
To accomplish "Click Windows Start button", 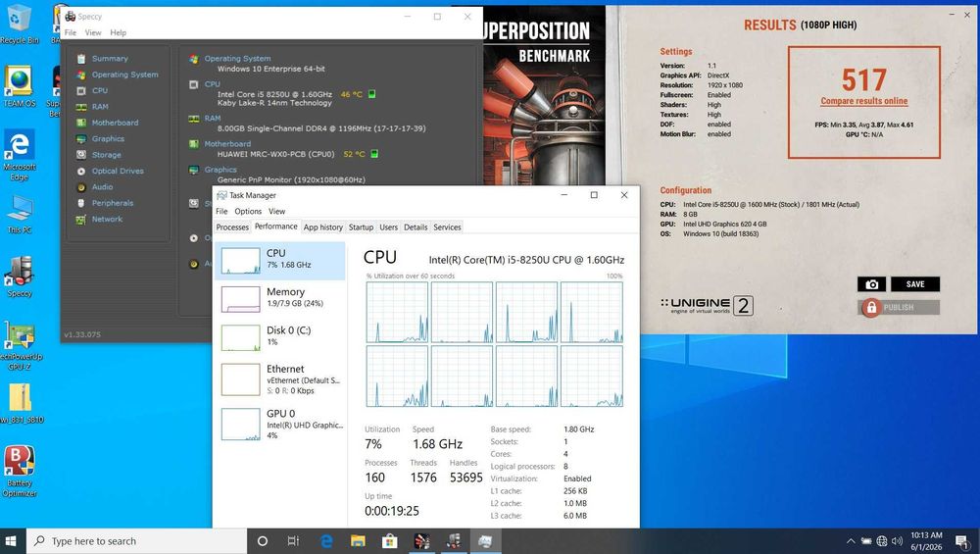I will coord(13,541).
